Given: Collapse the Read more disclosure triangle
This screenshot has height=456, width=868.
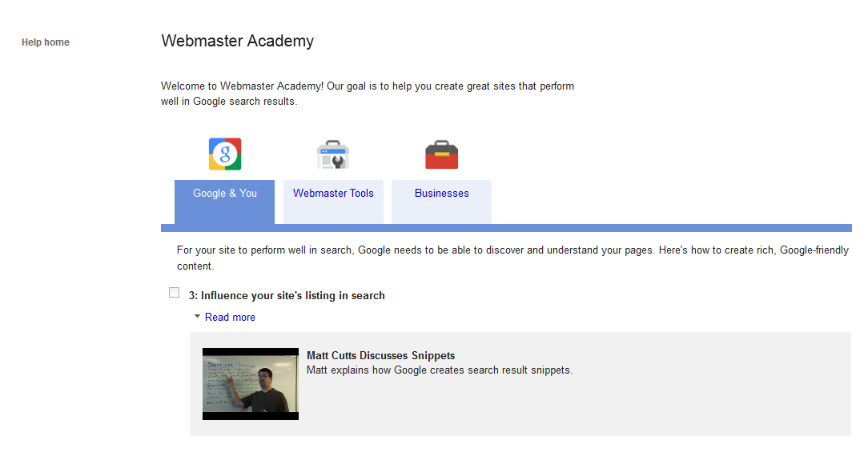Looking at the screenshot, I should coord(197,316).
